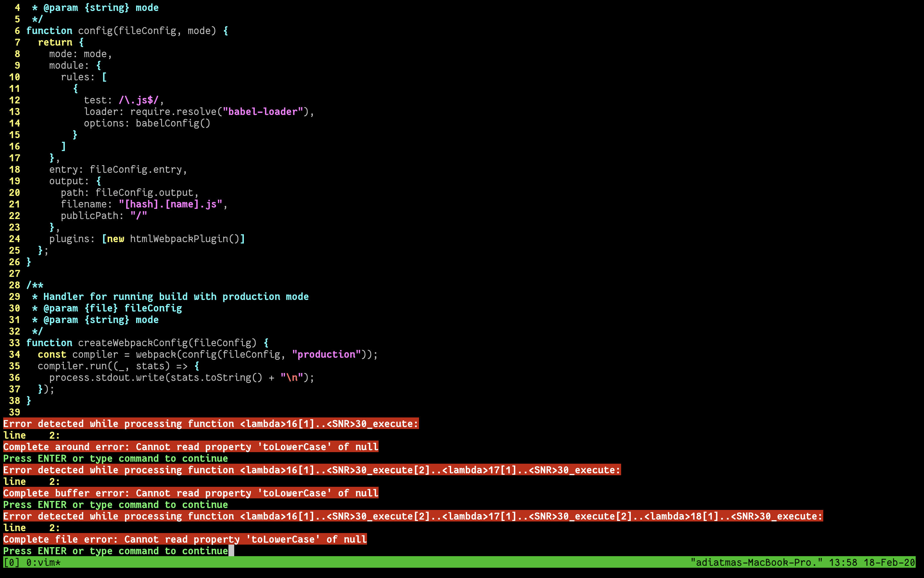This screenshot has height=578, width=924.
Task: Click '@param {string} mode' on line 31
Action: [101, 320]
